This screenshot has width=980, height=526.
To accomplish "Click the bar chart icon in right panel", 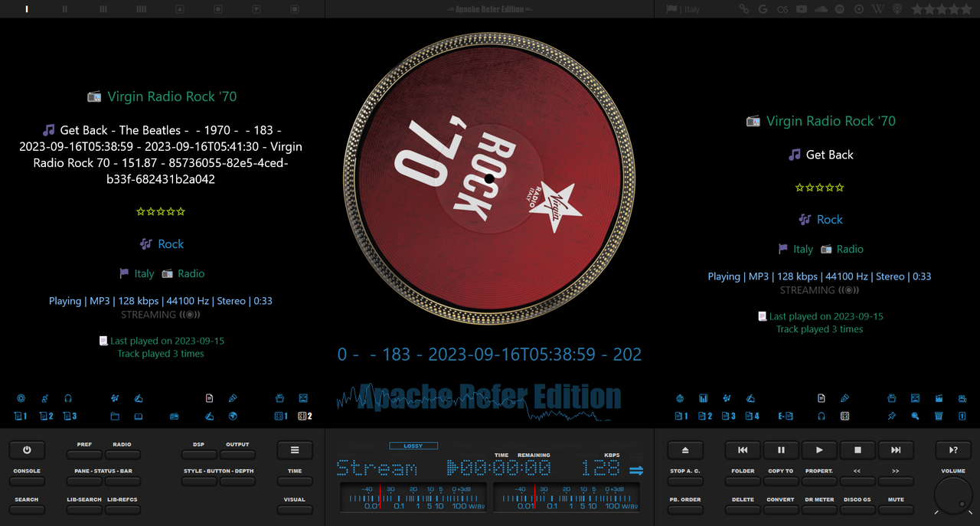I will [x=703, y=398].
